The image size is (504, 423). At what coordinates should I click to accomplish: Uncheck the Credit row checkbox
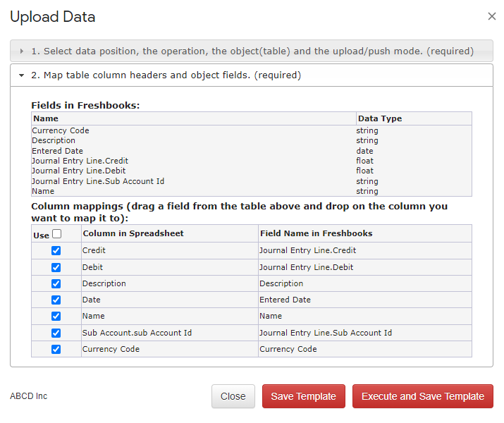coord(56,250)
